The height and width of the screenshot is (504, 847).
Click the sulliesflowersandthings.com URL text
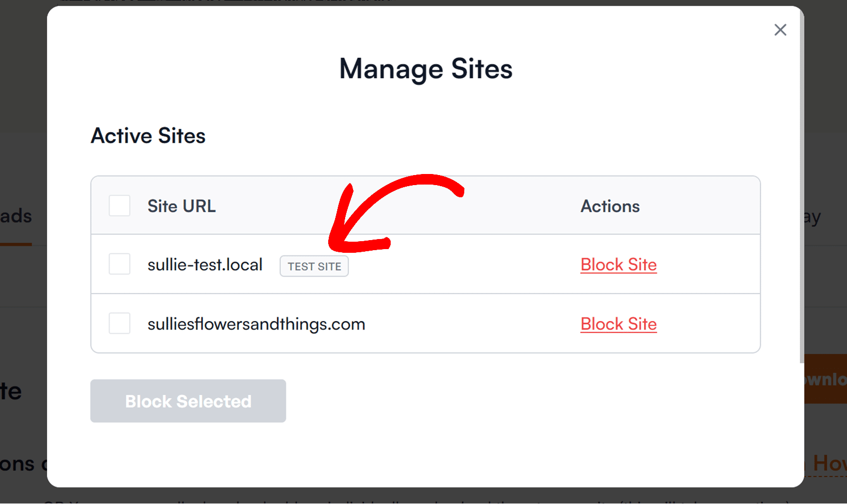(256, 324)
